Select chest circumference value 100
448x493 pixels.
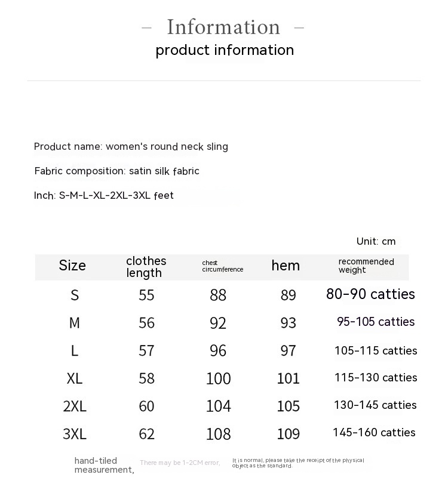coord(218,378)
